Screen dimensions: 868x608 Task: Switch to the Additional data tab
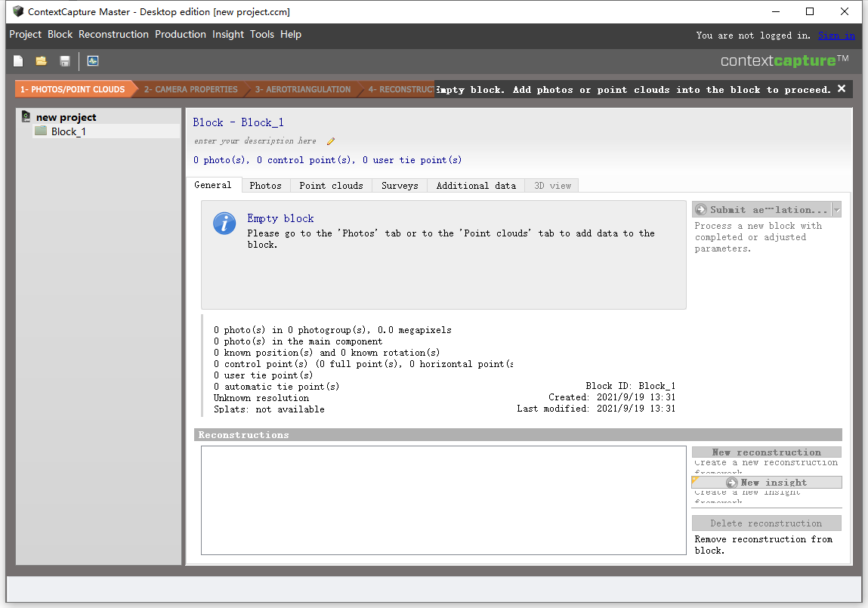coord(476,185)
